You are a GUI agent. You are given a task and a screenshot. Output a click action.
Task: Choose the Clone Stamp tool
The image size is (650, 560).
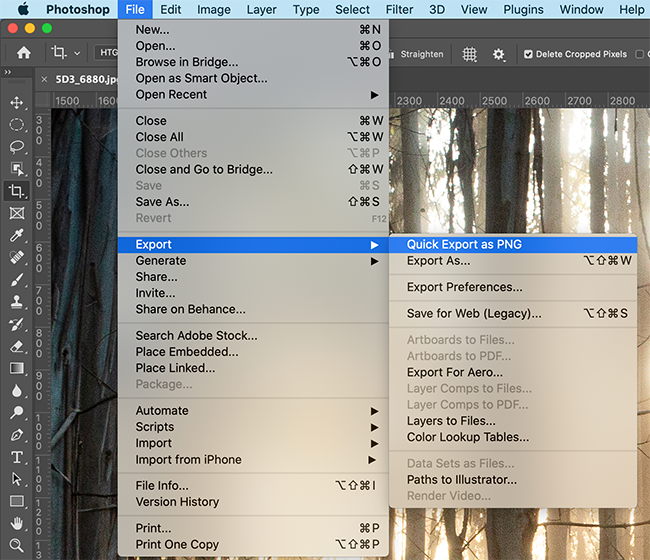click(x=17, y=302)
